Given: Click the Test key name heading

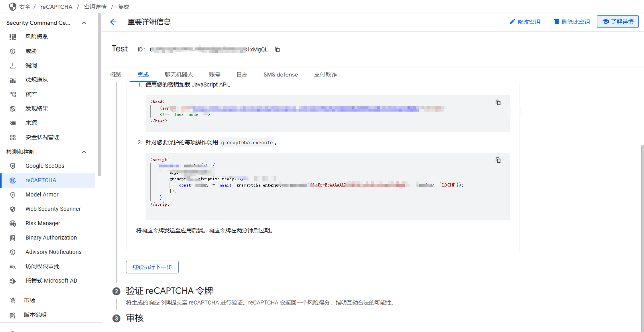Looking at the screenshot, I should (x=120, y=49).
